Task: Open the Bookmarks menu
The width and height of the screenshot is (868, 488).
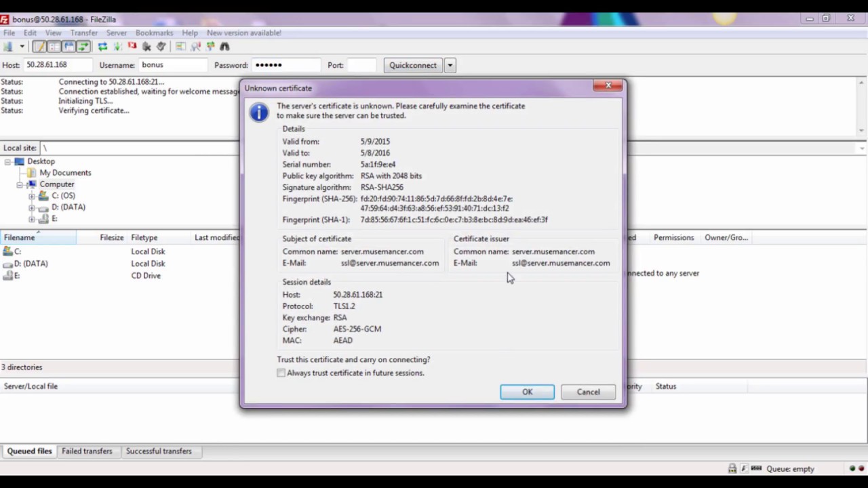Action: (154, 33)
